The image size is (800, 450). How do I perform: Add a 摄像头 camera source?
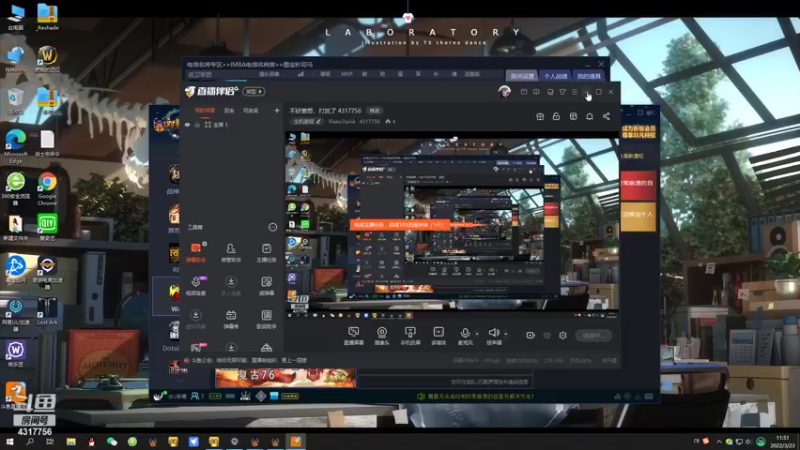[382, 336]
